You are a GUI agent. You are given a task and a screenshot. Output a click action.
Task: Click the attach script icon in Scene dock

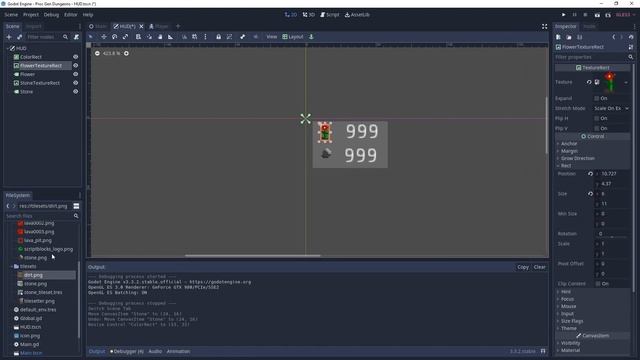pyautogui.click(x=76, y=37)
